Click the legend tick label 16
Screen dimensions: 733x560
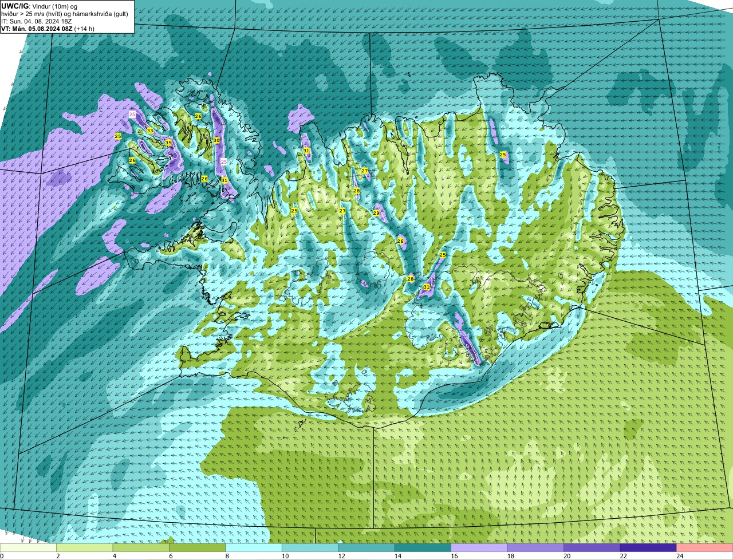click(x=454, y=556)
